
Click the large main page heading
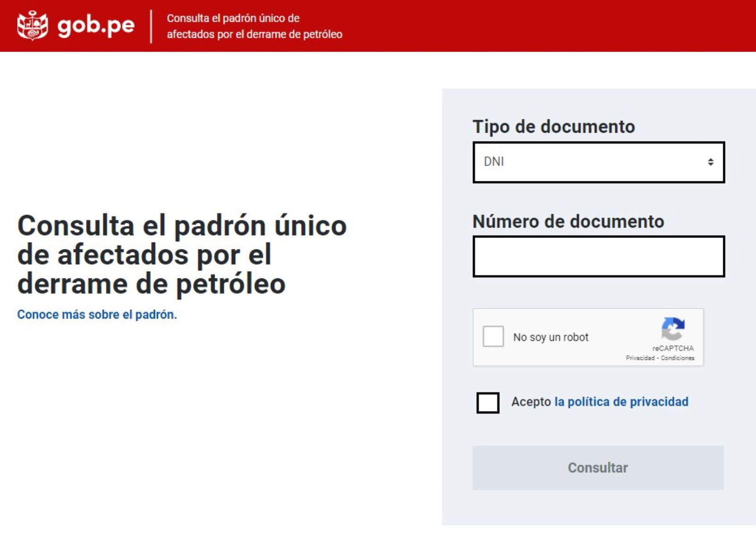(182, 254)
